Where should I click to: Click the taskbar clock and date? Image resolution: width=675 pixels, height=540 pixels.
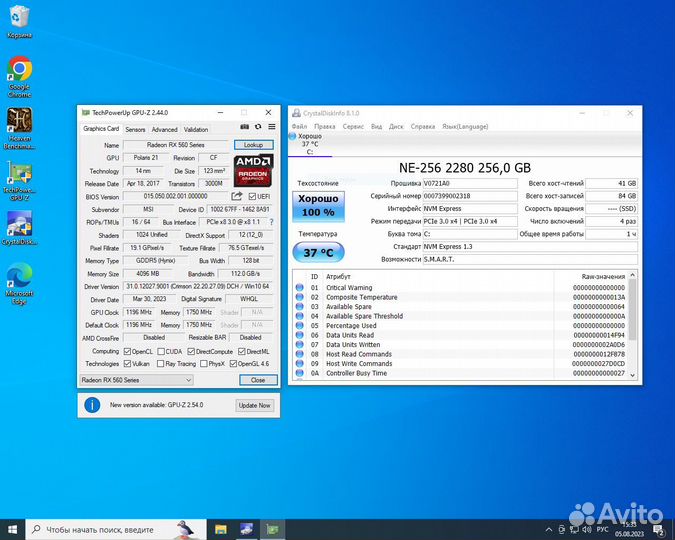tap(629, 529)
